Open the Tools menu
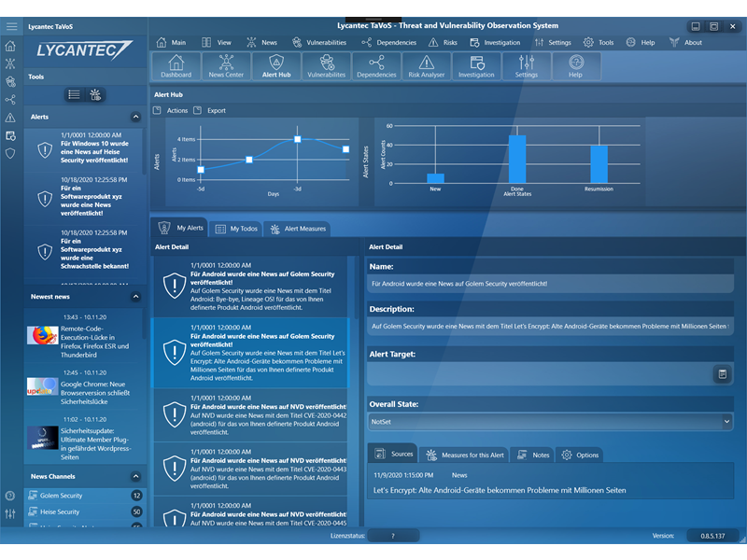747x560 pixels. (599, 42)
